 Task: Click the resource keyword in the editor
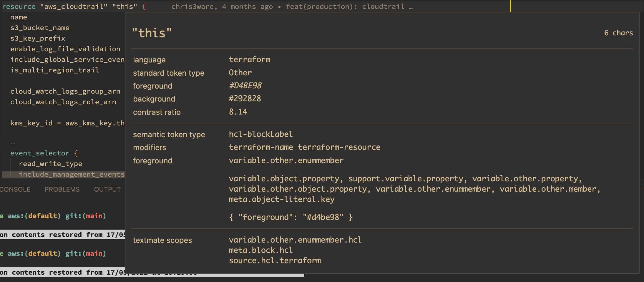tap(19, 6)
